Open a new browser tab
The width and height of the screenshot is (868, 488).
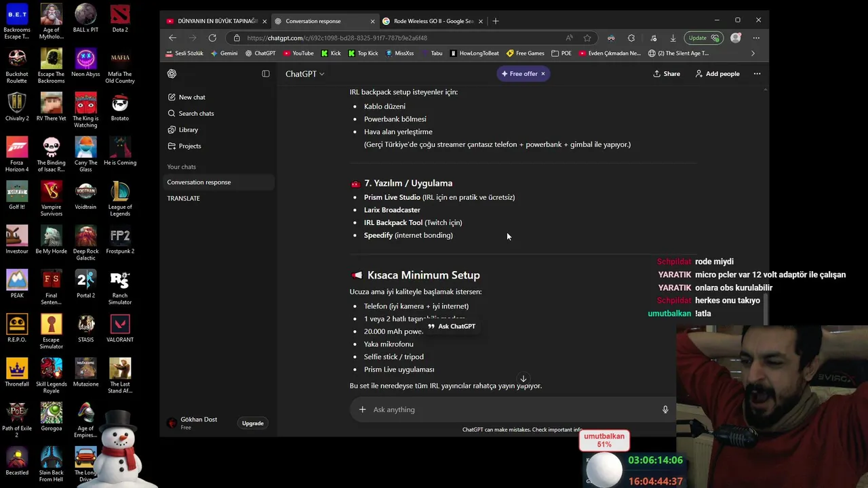[496, 21]
